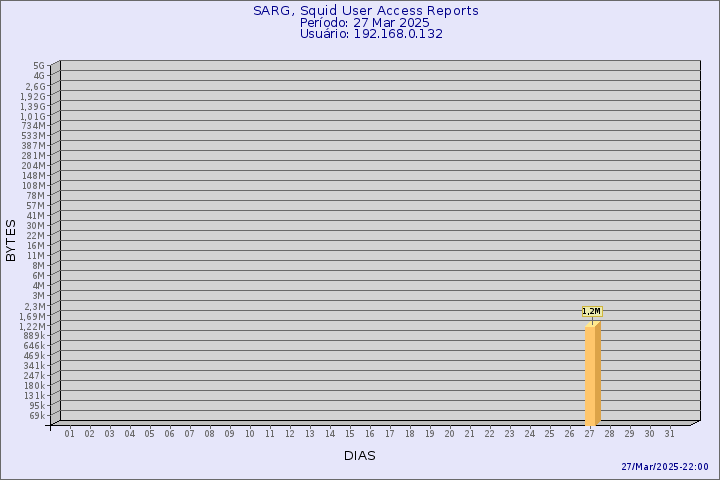
Task: Click day 15 on the x-axis
Action: 349,434
